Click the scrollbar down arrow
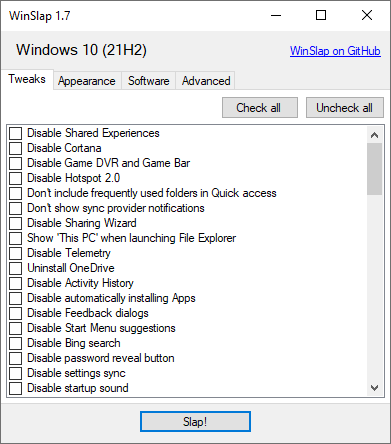 coord(374,388)
